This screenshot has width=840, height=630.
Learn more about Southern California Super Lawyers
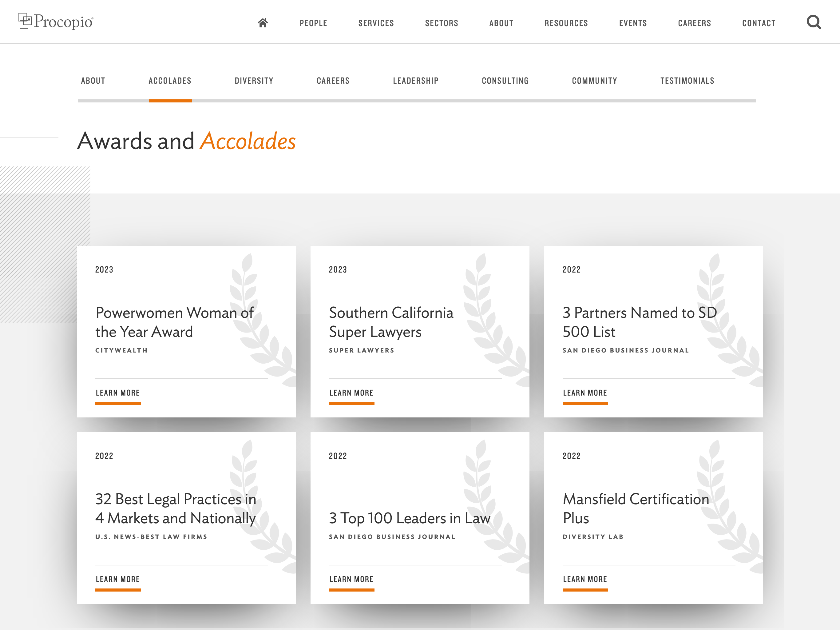[x=351, y=393]
